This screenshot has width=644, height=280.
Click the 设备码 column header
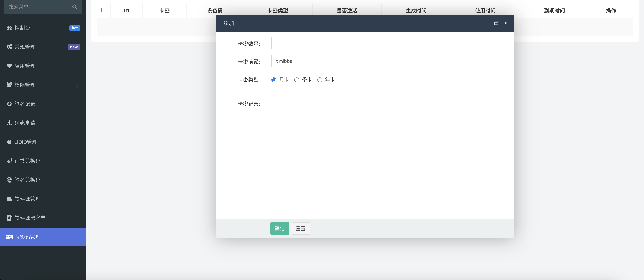(x=215, y=11)
